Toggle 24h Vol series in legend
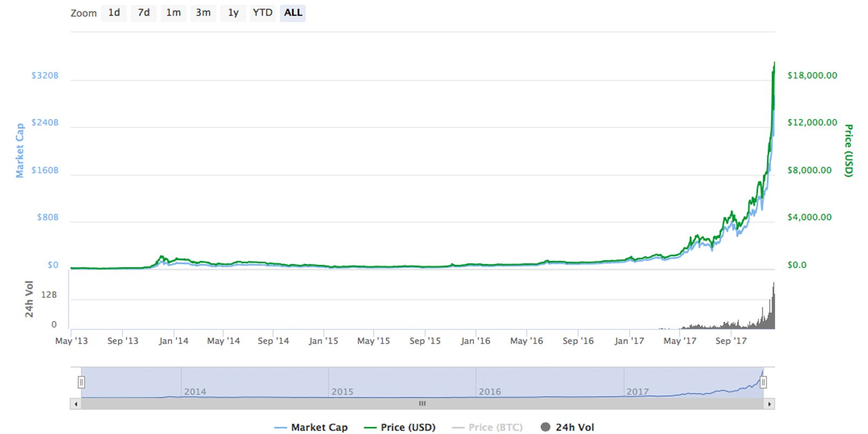This screenshot has width=868, height=434. click(x=567, y=427)
